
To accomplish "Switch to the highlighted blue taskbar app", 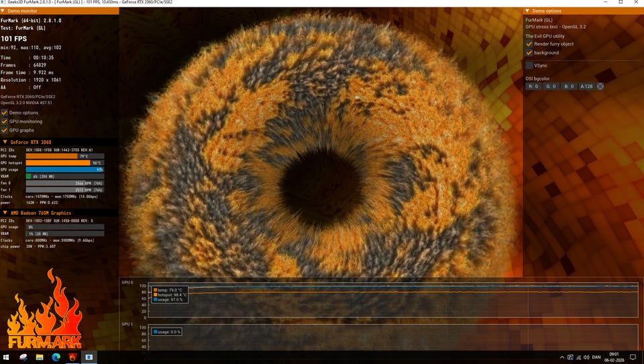I will [89, 357].
